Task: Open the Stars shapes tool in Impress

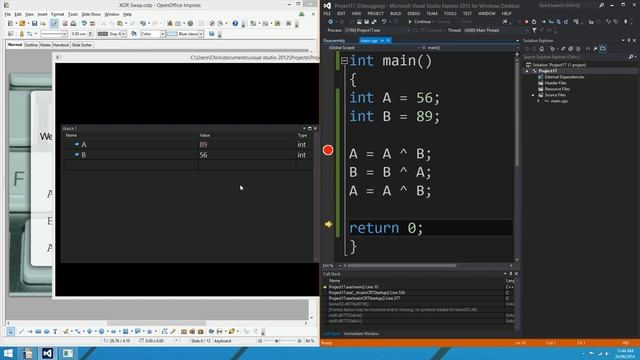Action: [x=149, y=331]
